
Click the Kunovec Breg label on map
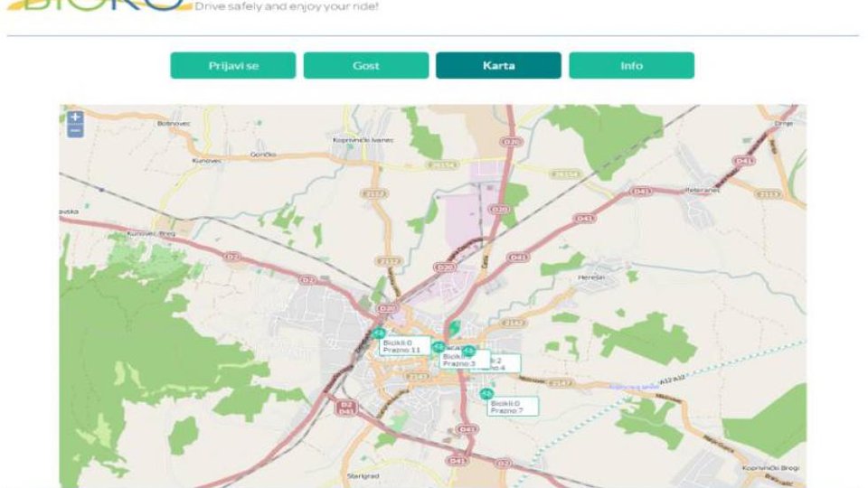click(151, 233)
